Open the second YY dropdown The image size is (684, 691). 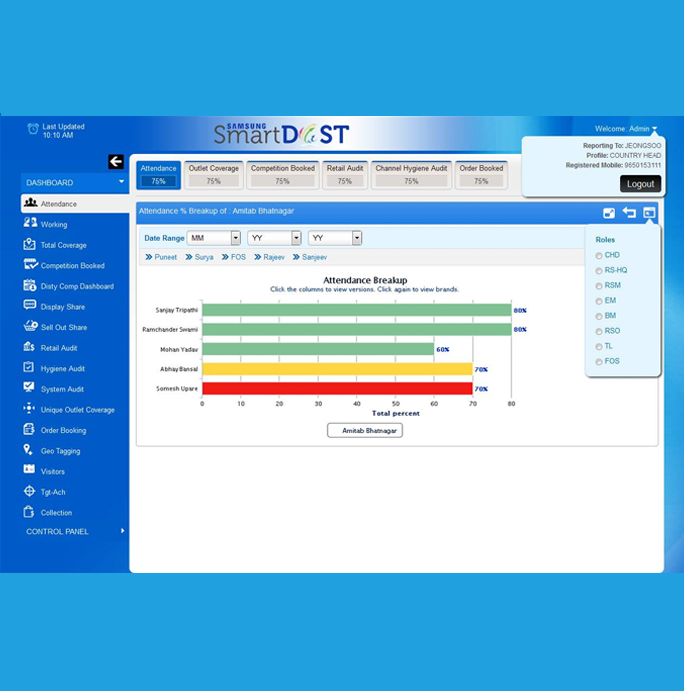335,238
